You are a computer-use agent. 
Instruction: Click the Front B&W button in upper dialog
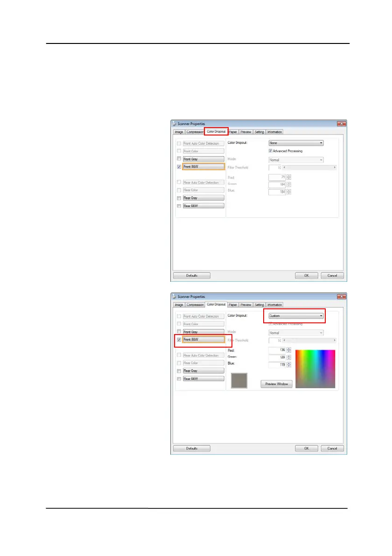coord(203,167)
